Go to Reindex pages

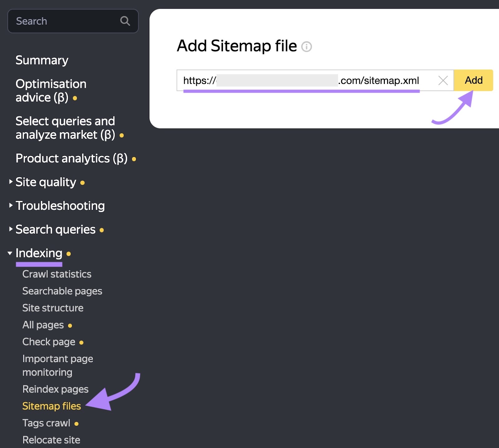pos(55,389)
